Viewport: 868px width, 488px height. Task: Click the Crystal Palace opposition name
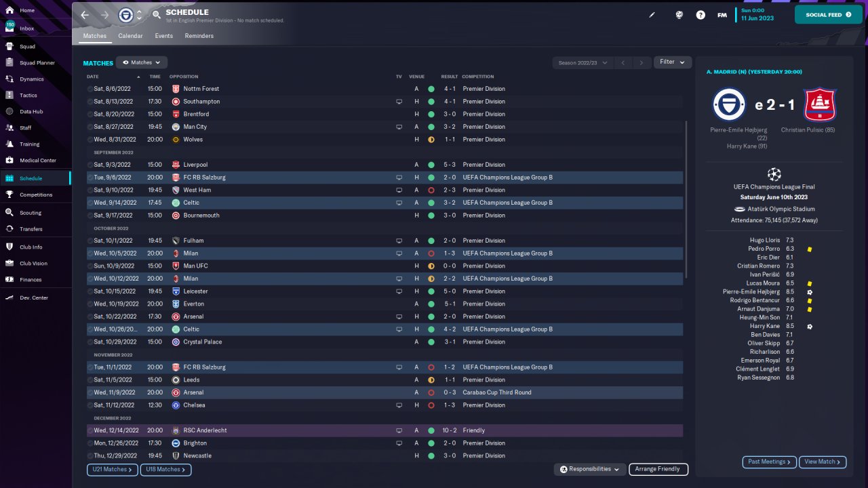[203, 342]
